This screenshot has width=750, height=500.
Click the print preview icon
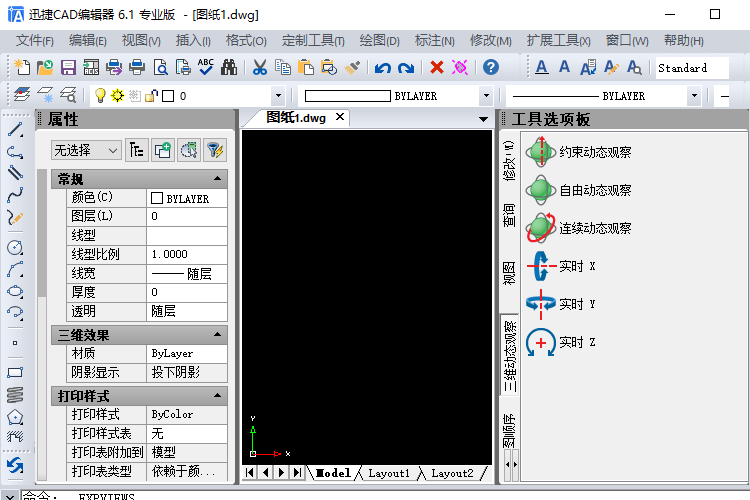click(x=160, y=67)
